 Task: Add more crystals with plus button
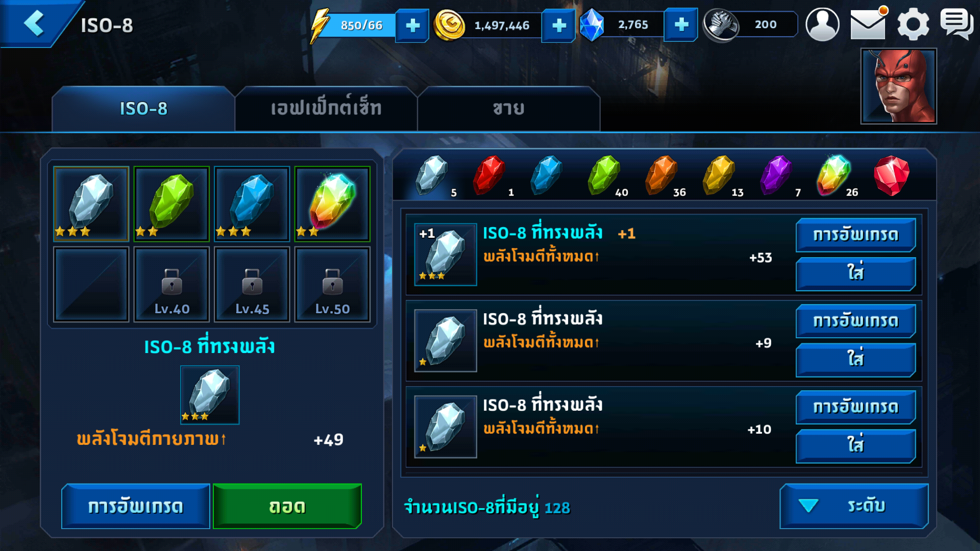coord(681,24)
